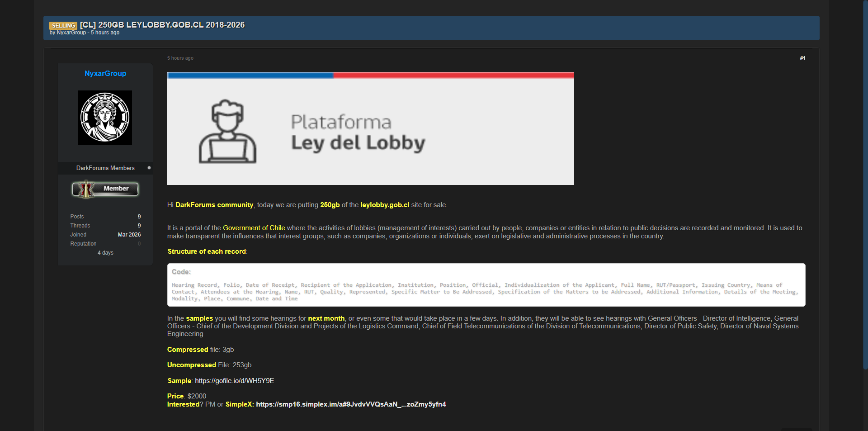Image resolution: width=868 pixels, height=431 pixels.
Task: Click the Joined date Mar 2026
Action: [129, 235]
